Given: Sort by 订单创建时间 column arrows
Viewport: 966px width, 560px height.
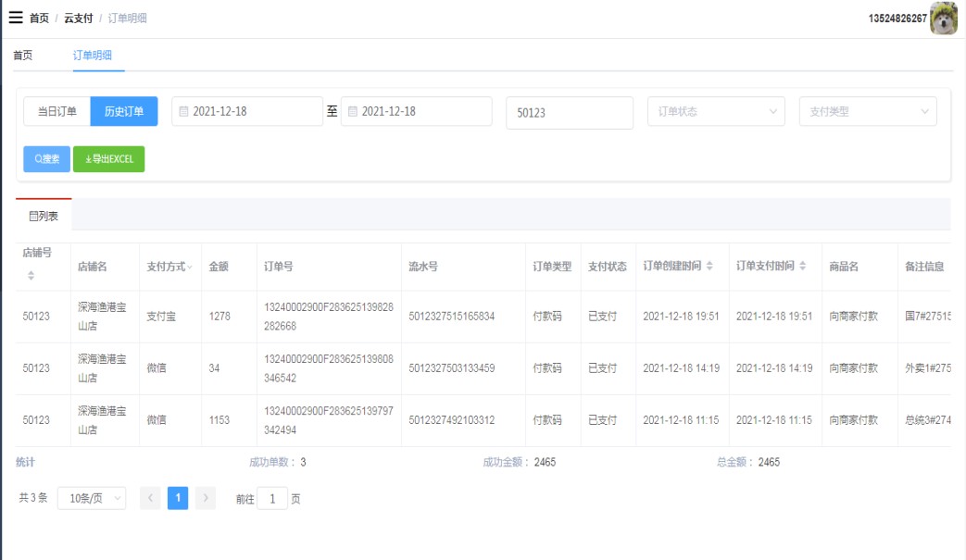Looking at the screenshot, I should pyautogui.click(x=710, y=267).
